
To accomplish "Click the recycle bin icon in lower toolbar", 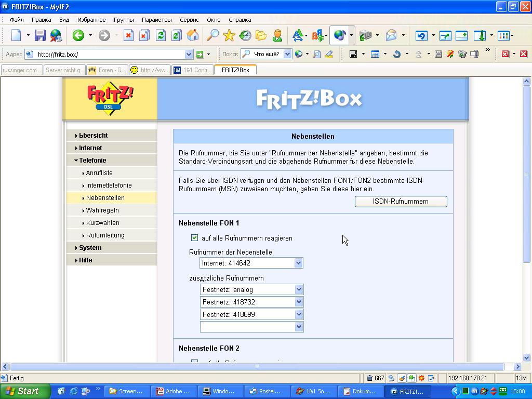I will pos(462,54).
